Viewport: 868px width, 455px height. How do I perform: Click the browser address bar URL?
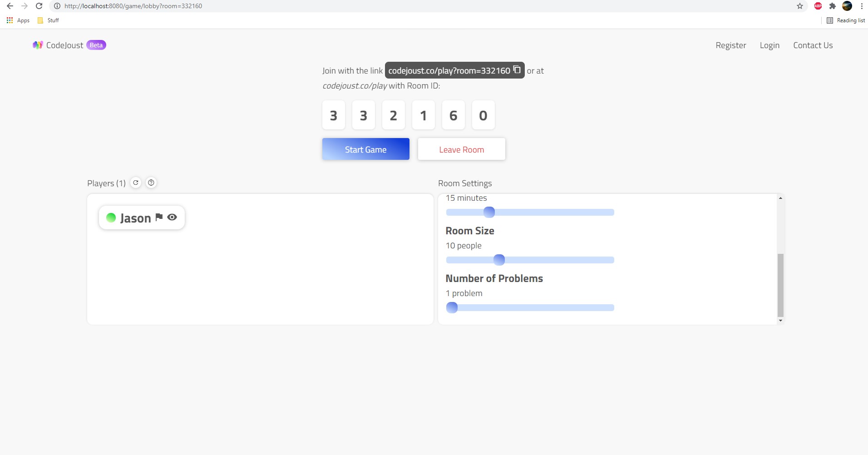(x=133, y=6)
